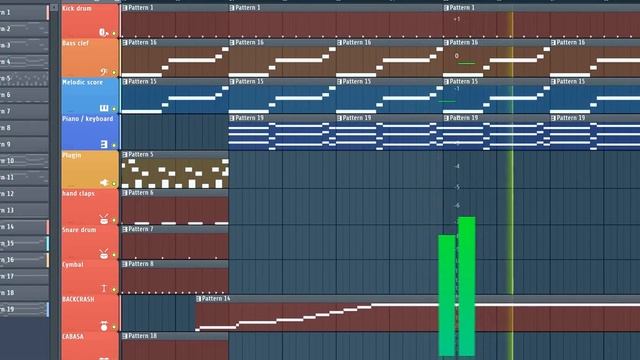Toggle mute LED on Melodic score track

pos(114,109)
